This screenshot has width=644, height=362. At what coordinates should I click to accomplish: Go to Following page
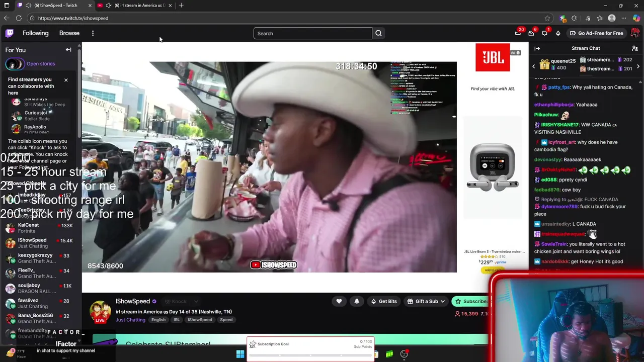(36, 33)
